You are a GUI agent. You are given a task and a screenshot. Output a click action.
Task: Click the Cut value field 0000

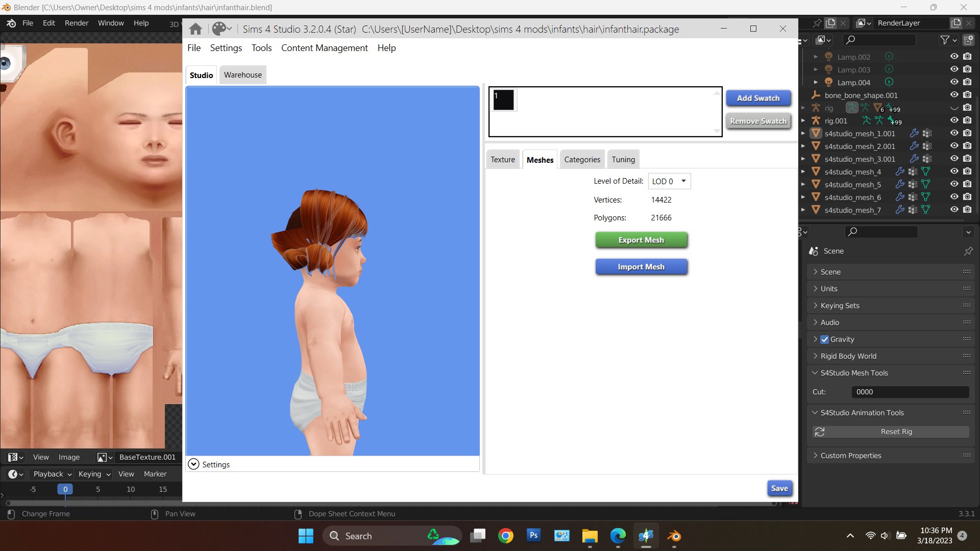pyautogui.click(x=910, y=392)
